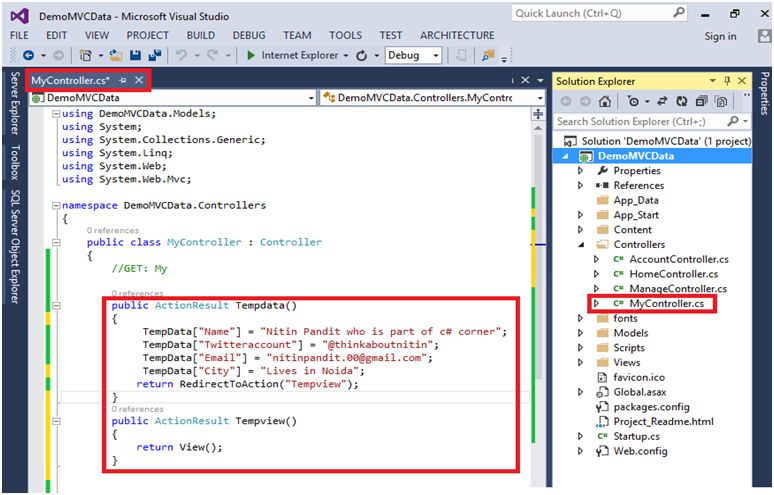
Task: Select MyController.cs in Solution Explorer
Action: [x=666, y=304]
